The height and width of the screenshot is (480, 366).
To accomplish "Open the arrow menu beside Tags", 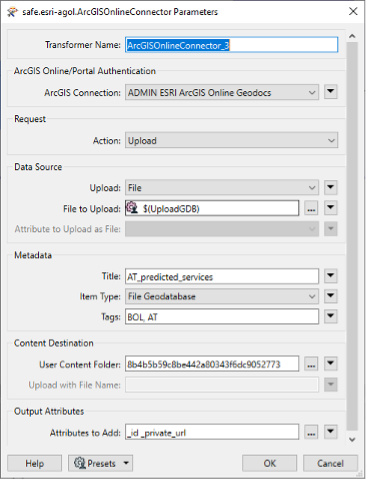I will pos(331,316).
